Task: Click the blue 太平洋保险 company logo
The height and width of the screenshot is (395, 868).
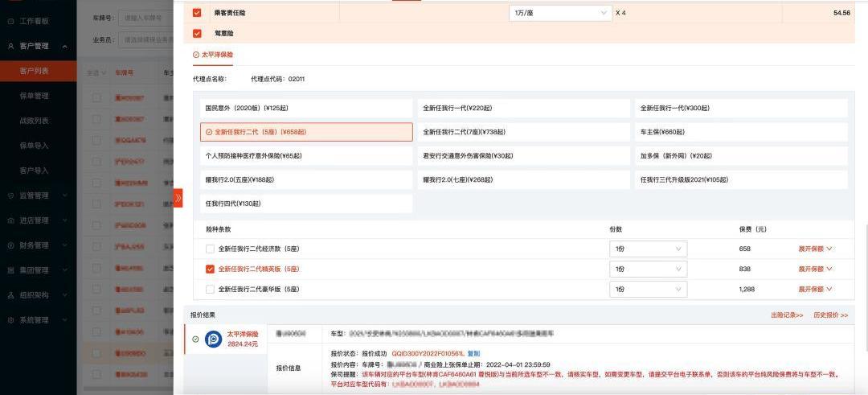Action: [x=213, y=339]
